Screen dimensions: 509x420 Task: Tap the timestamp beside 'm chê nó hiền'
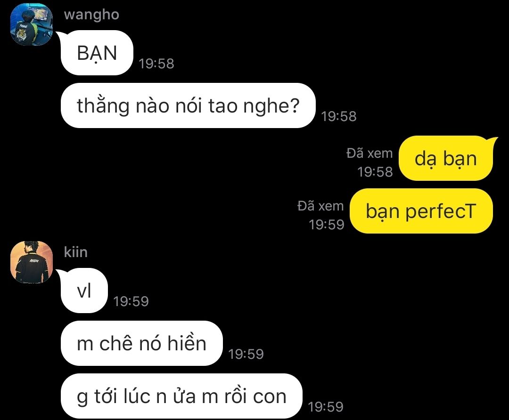point(246,354)
